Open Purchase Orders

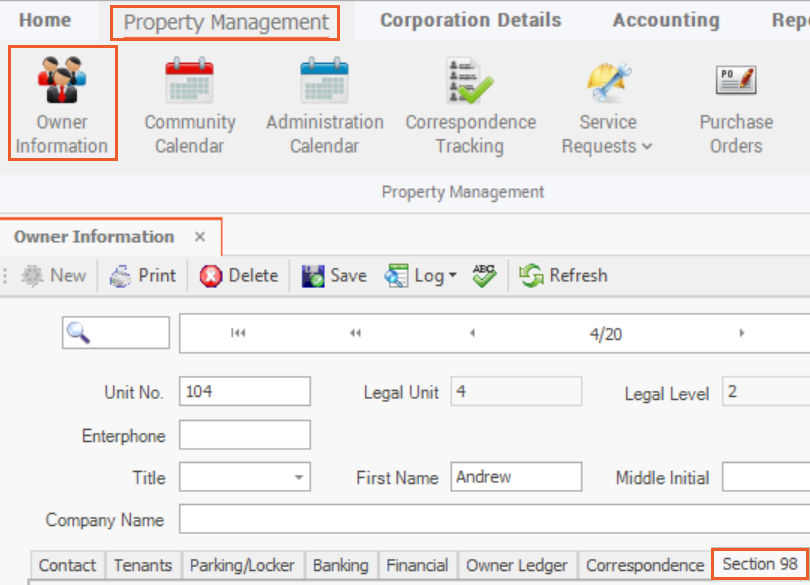pos(736,105)
